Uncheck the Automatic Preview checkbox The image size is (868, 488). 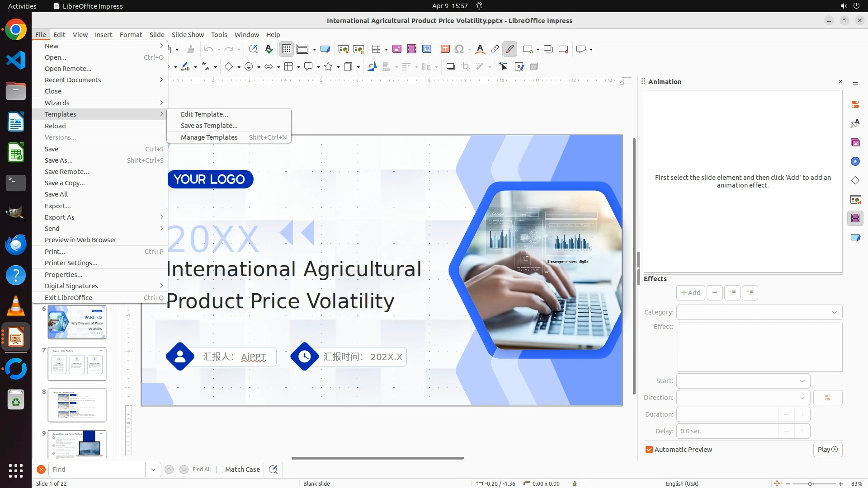click(x=649, y=450)
